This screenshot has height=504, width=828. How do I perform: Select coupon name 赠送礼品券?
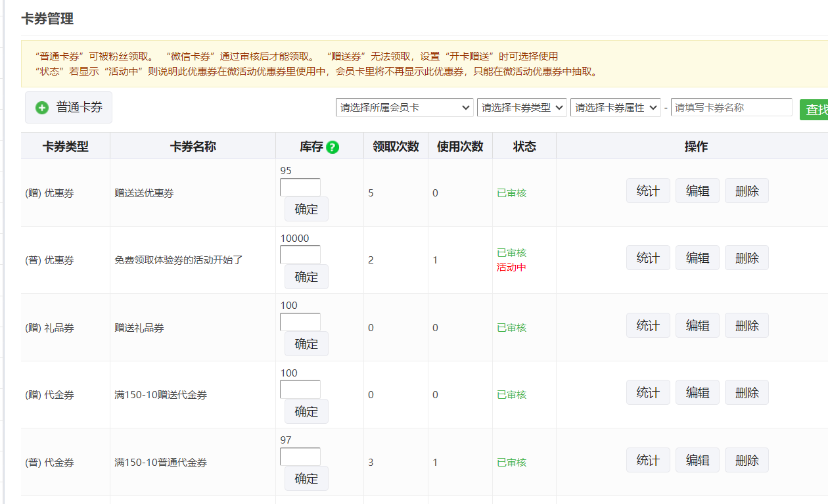coord(139,328)
